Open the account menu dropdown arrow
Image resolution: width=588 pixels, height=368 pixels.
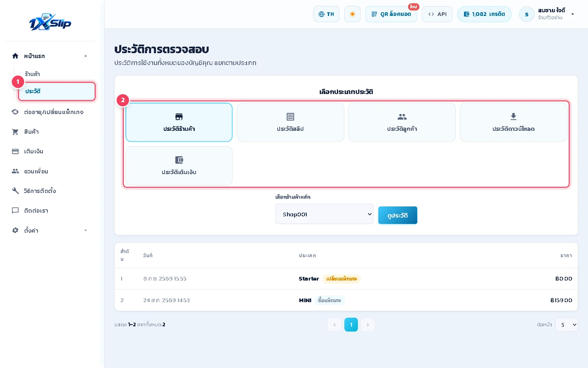(x=572, y=14)
